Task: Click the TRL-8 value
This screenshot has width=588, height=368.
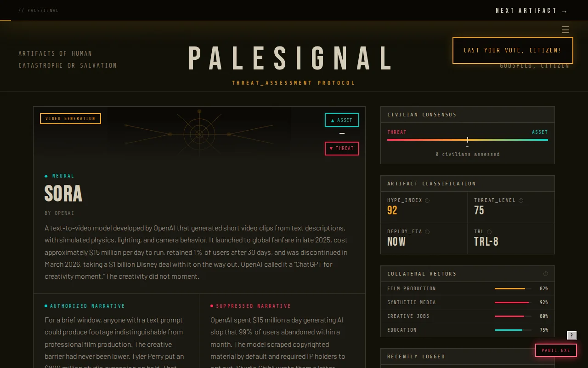Action: pos(486,241)
